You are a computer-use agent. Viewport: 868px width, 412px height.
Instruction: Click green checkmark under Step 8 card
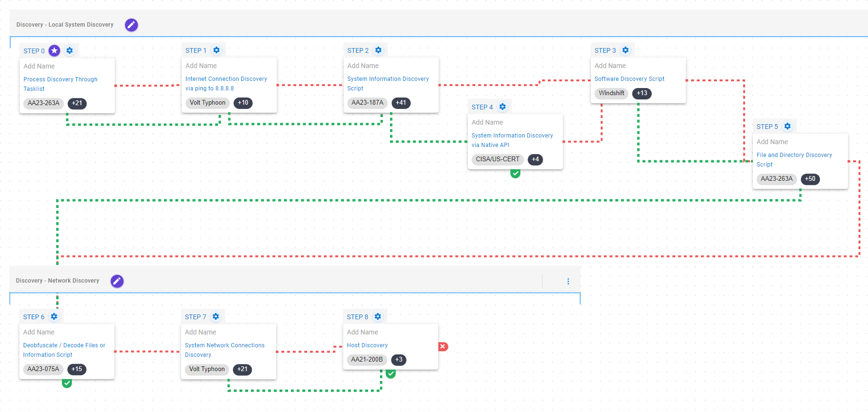point(391,373)
